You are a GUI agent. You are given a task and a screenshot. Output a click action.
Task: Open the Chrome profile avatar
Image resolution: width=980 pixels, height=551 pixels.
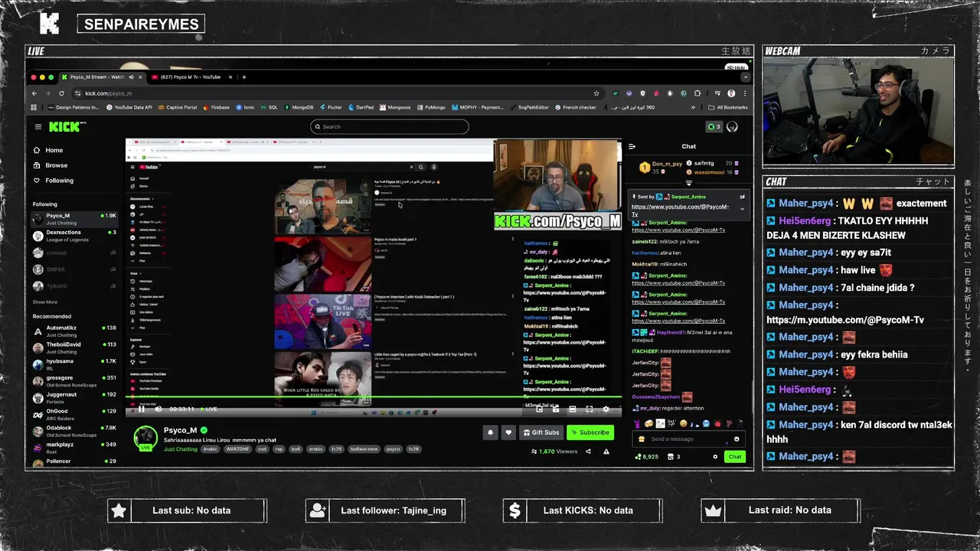pyautogui.click(x=731, y=93)
